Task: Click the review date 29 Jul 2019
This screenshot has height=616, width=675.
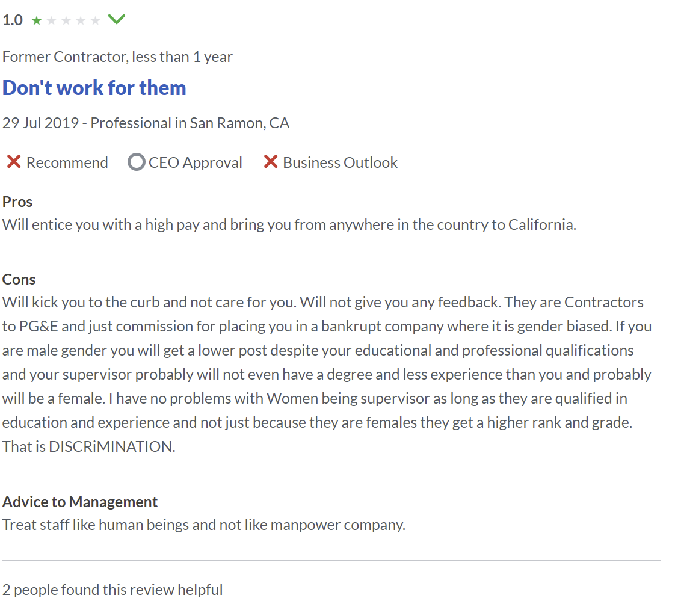Action: pyautogui.click(x=40, y=123)
